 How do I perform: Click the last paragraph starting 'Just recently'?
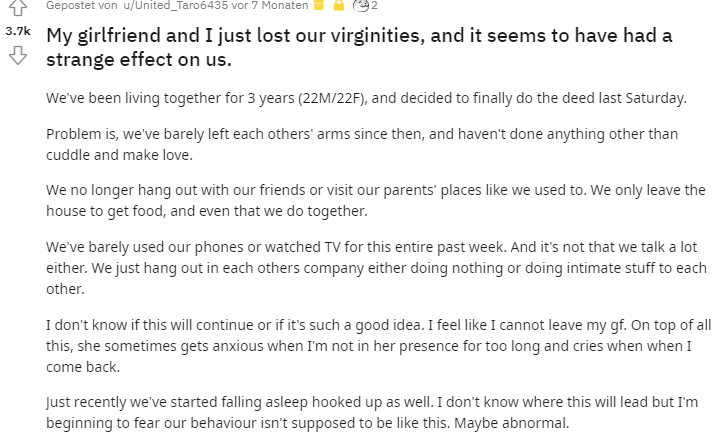(x=372, y=413)
